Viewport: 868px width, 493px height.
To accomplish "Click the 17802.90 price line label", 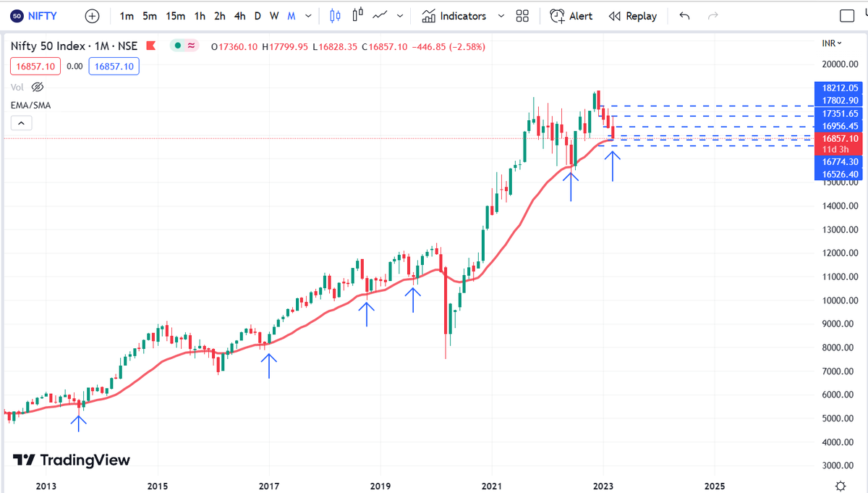I will tap(840, 101).
